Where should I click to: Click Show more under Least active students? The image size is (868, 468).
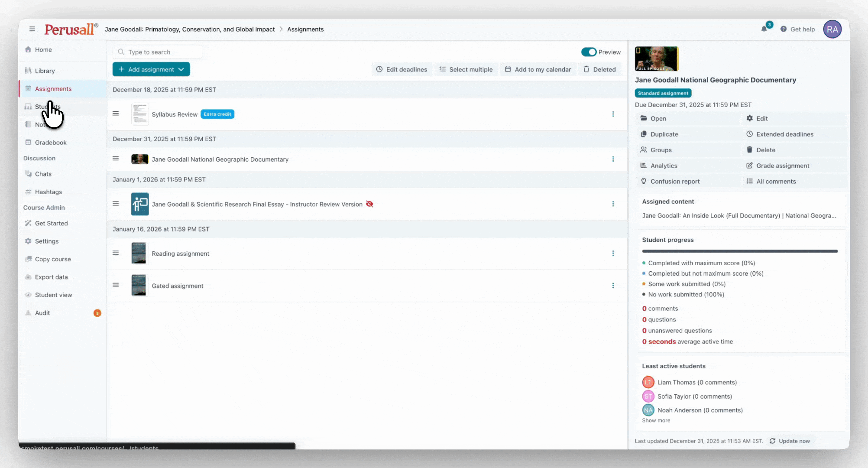[x=656, y=420]
